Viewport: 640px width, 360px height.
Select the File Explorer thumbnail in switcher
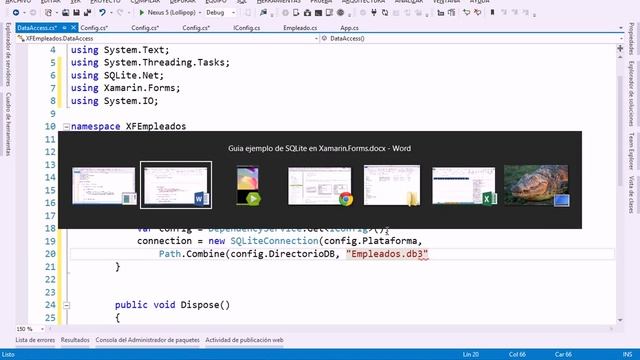tap(392, 185)
